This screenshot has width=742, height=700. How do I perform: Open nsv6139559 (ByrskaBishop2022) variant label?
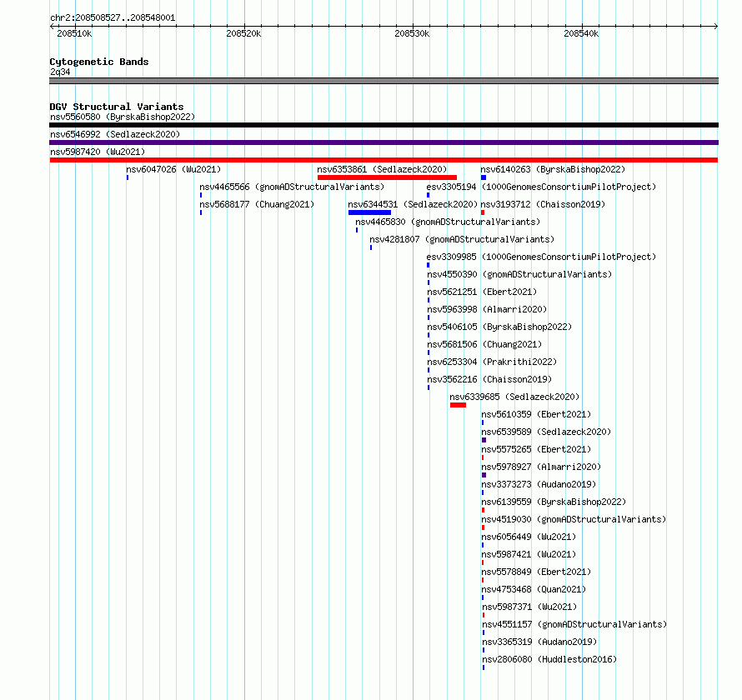(554, 502)
